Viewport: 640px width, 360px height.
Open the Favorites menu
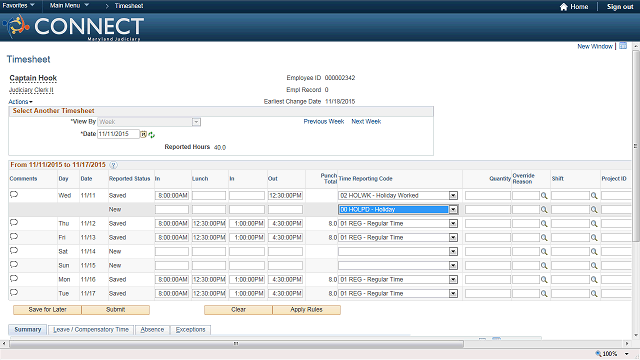click(x=18, y=6)
